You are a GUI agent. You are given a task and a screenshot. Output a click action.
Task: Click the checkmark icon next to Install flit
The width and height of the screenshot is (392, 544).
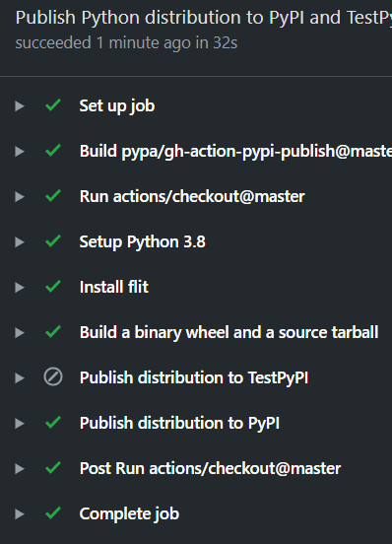tap(53, 287)
